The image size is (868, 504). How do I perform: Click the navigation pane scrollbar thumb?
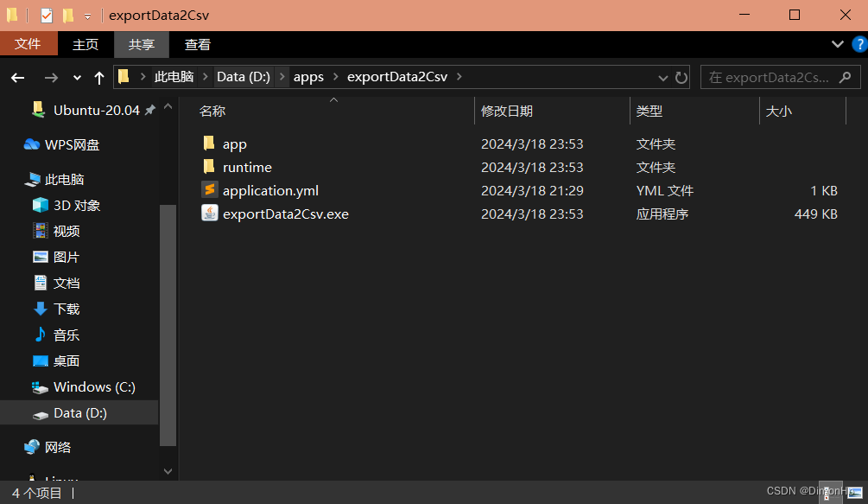coord(168,325)
